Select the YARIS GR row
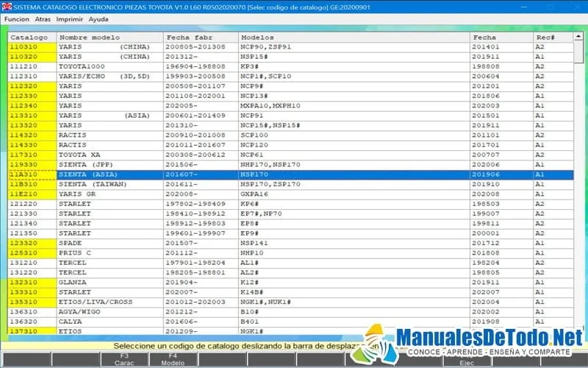Image resolution: width=588 pixels, height=368 pixels. tap(290, 194)
